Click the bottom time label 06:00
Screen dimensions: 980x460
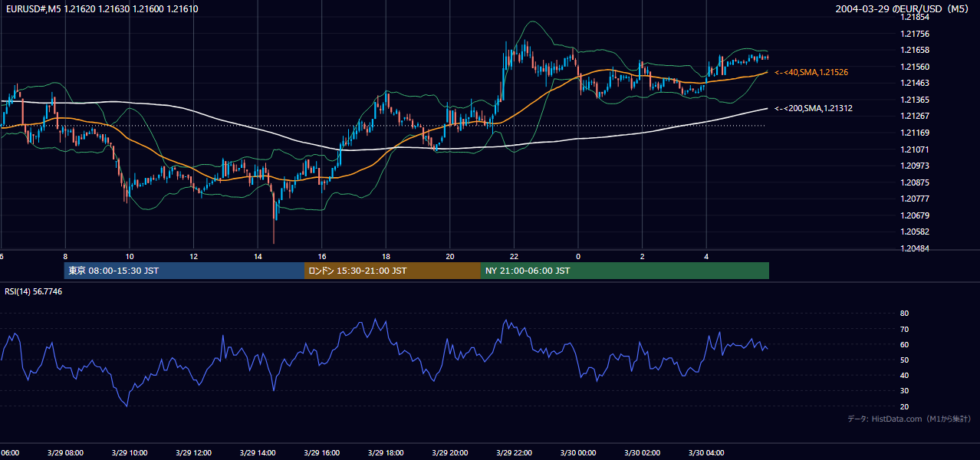[9, 453]
